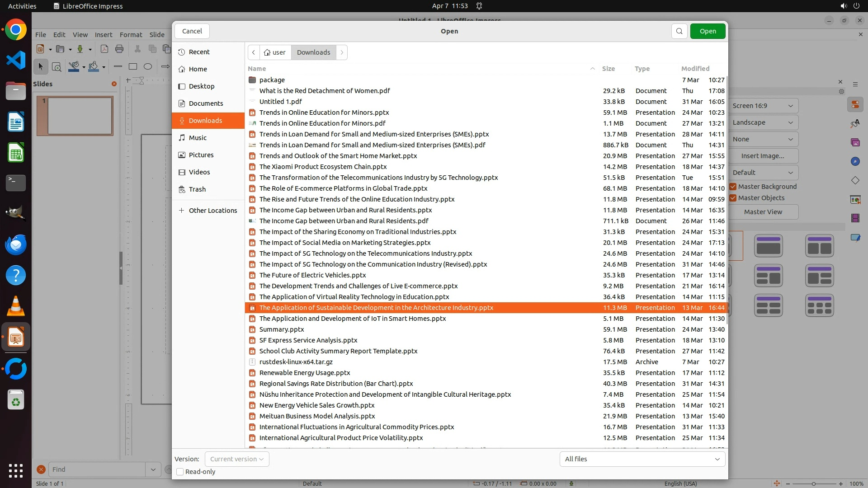Viewport: 868px width, 488px height.
Task: Open Google Chrome from the dock
Action: [x=16, y=30]
